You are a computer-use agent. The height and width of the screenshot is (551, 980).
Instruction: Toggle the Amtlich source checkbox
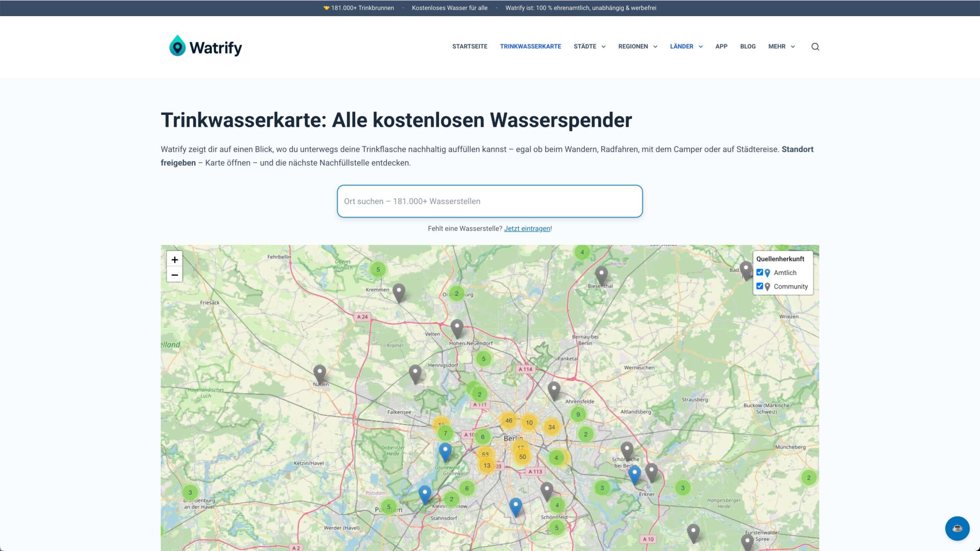(760, 272)
